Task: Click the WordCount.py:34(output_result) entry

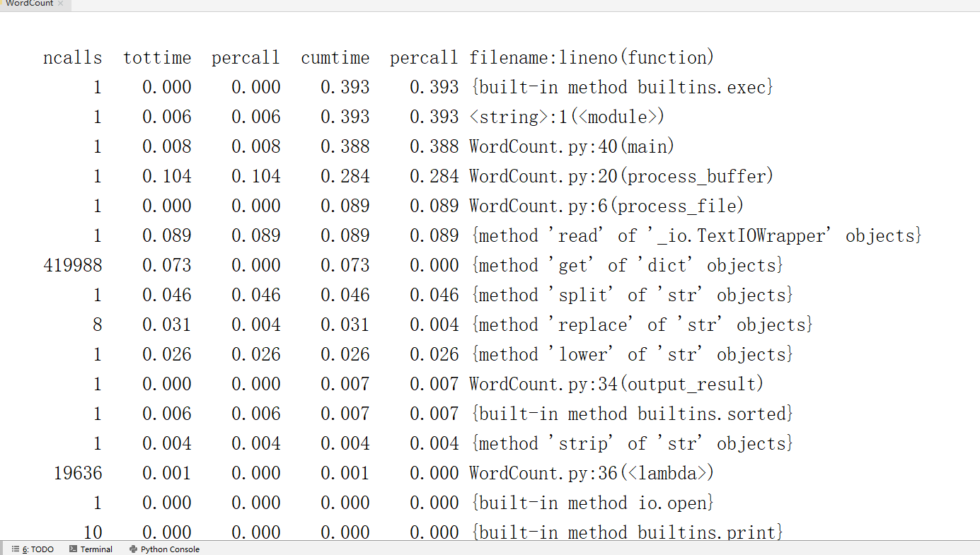Action: pyautogui.click(x=616, y=384)
